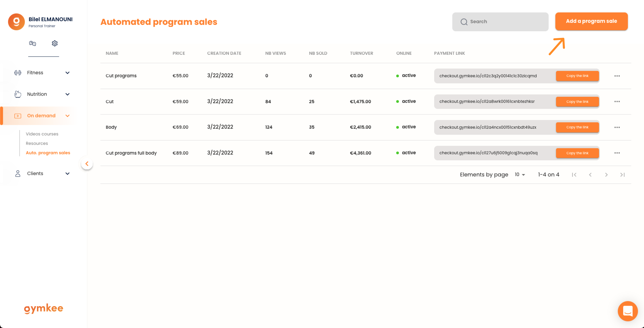Copy the link for Body
This screenshot has width=644, height=328.
[577, 127]
